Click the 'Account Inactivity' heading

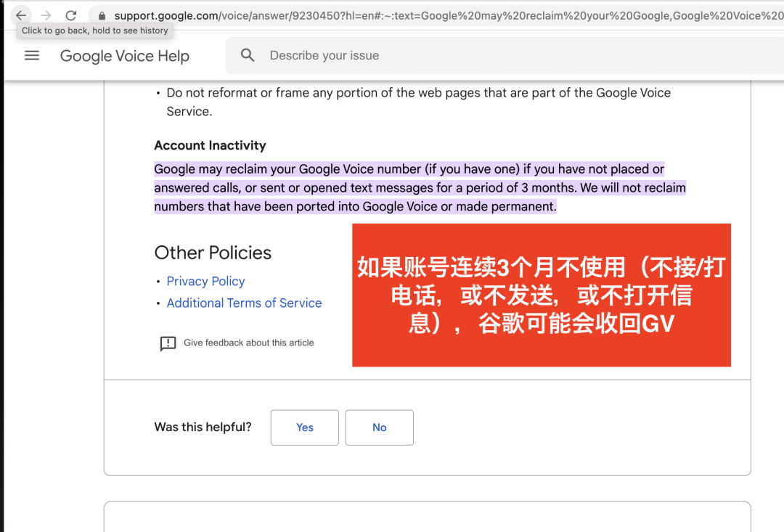[210, 145]
